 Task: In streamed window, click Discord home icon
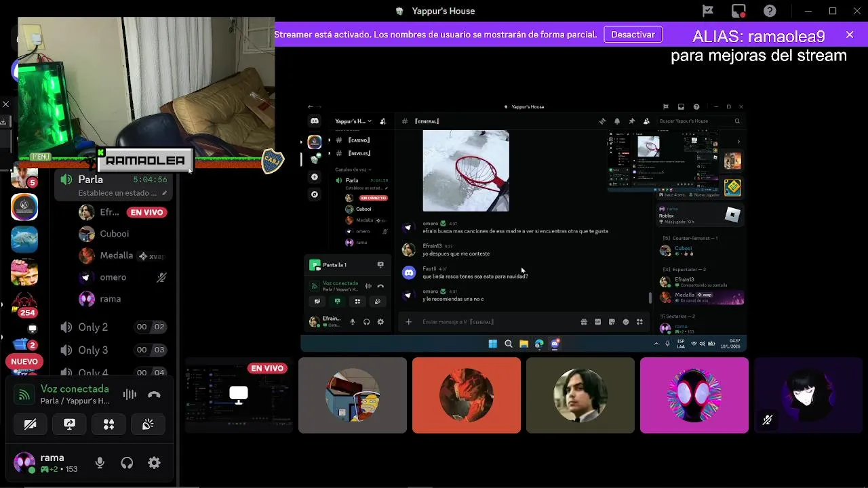pyautogui.click(x=314, y=121)
